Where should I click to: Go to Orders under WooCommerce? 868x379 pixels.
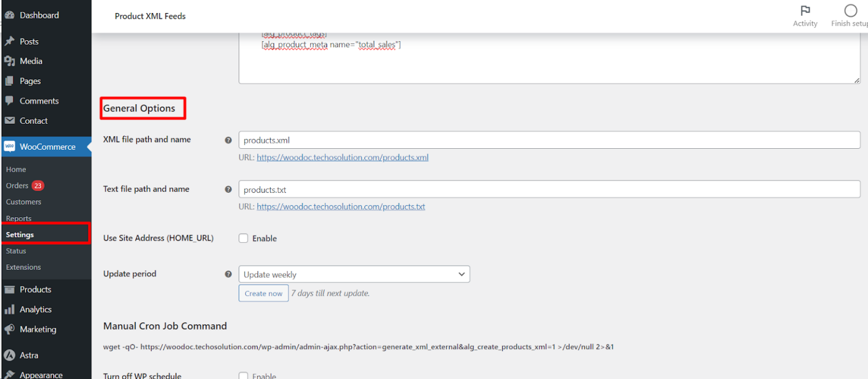pos(17,186)
